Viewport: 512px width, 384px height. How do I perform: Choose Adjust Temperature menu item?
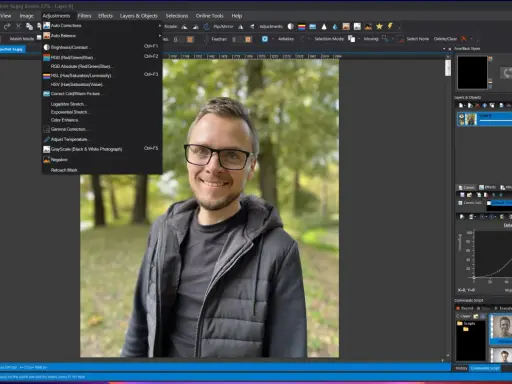pos(102,139)
